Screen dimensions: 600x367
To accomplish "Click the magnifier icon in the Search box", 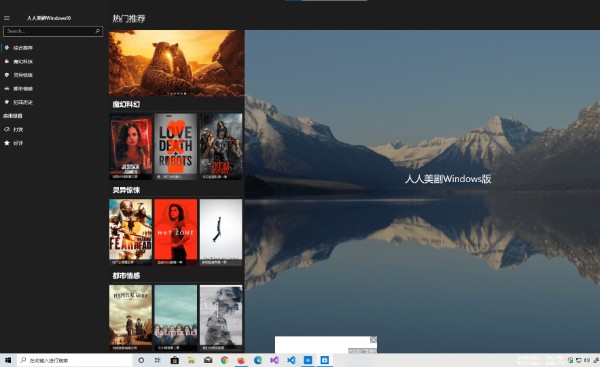I will tap(98, 31).
